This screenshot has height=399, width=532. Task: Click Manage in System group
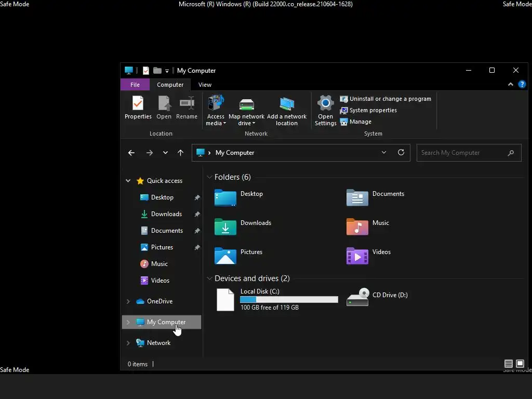[355, 122]
